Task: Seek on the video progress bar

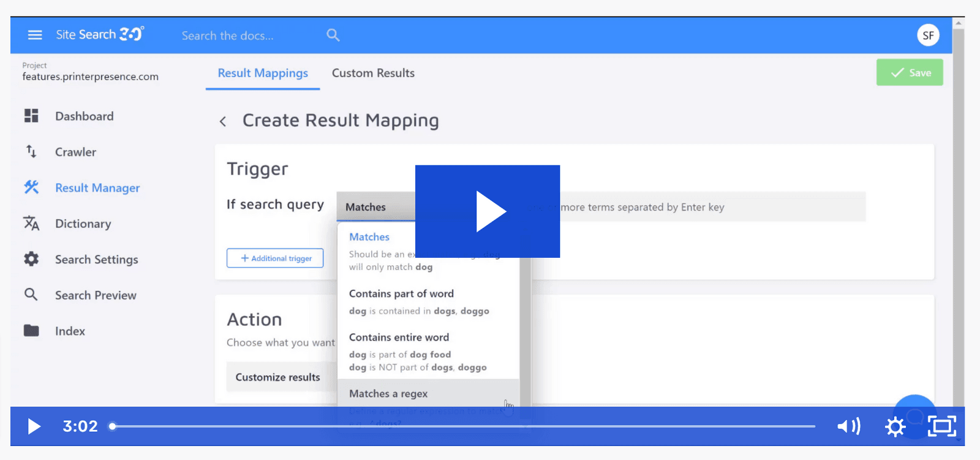Action: 464,426
